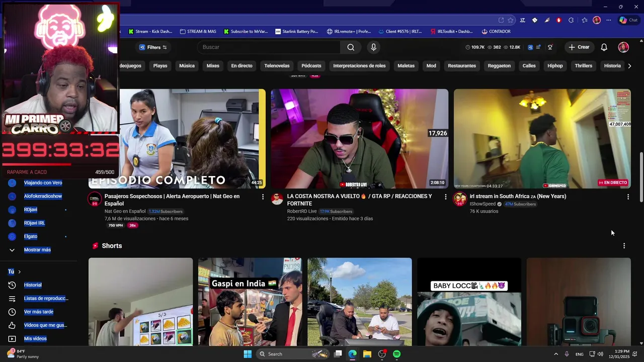The image size is (644, 362).
Task: Open options menu for Nat Geo video
Action: click(x=263, y=197)
